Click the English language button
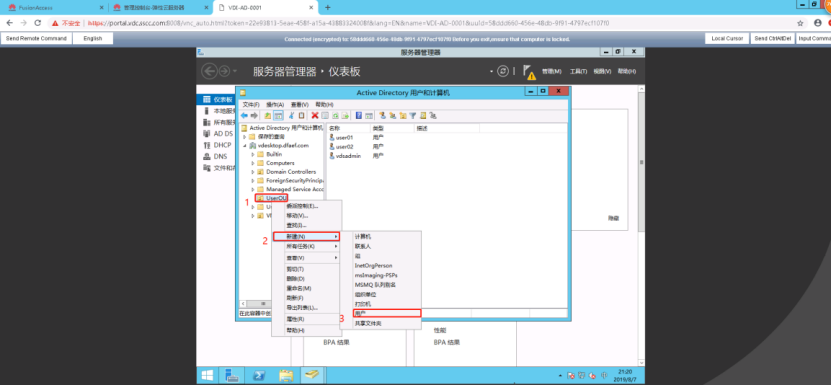This screenshot has width=831, height=385. (93, 39)
